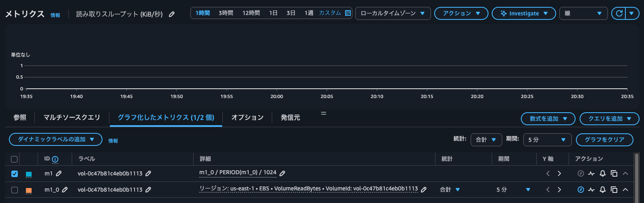Switch to the オプション tab
The width and height of the screenshot is (644, 203).
(x=247, y=118)
